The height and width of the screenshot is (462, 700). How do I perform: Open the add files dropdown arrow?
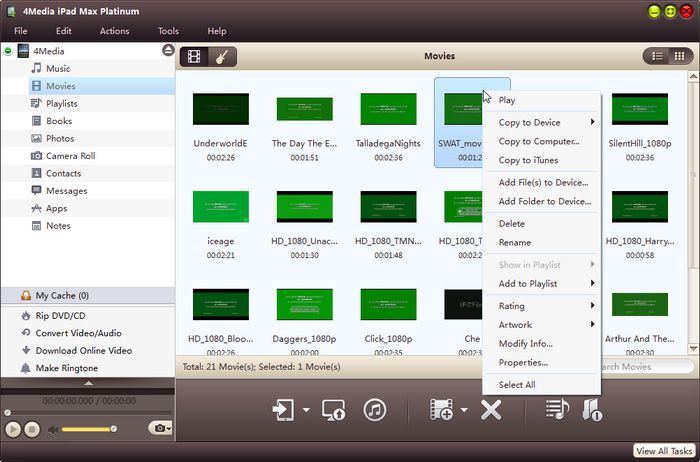point(464,410)
